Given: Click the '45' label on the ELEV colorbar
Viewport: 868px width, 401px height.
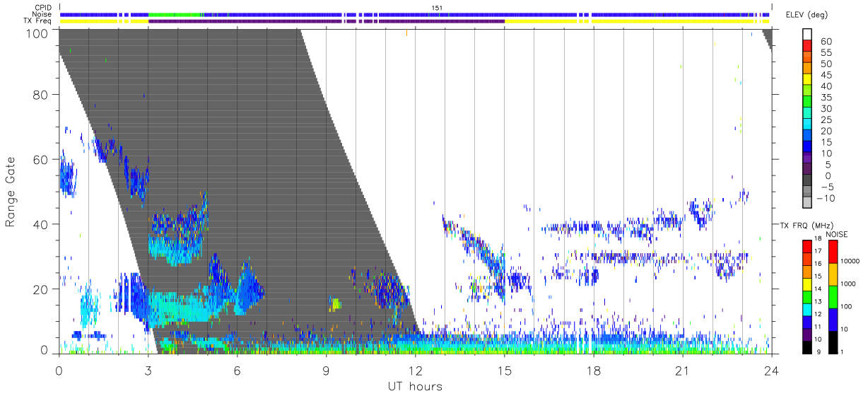Looking at the screenshot, I should click(825, 75).
